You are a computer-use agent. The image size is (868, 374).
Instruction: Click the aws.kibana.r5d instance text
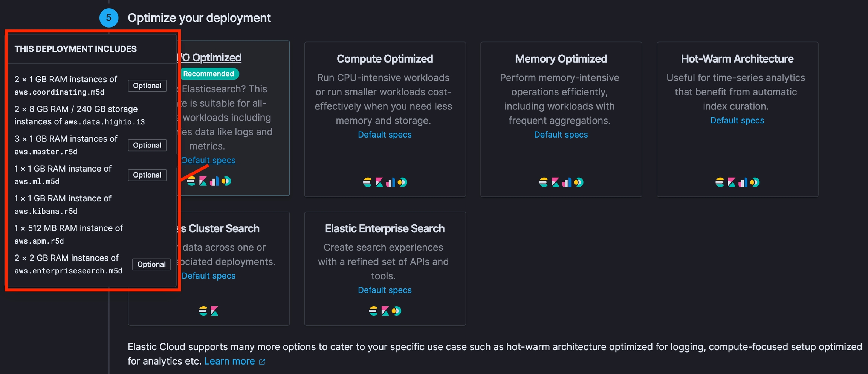[x=46, y=212]
